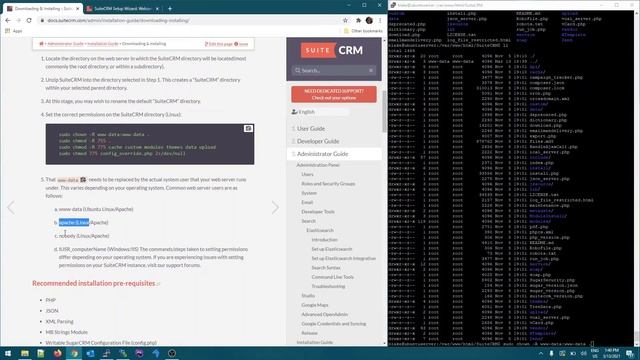Open Roles and Security Groups
This screenshot has height=360, width=640.
coord(328,184)
